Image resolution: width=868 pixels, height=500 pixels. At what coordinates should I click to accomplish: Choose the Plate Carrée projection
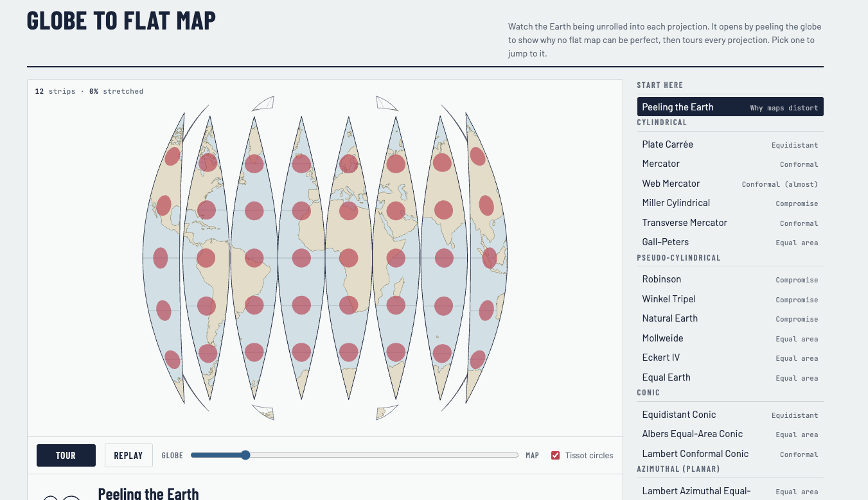[x=730, y=144]
